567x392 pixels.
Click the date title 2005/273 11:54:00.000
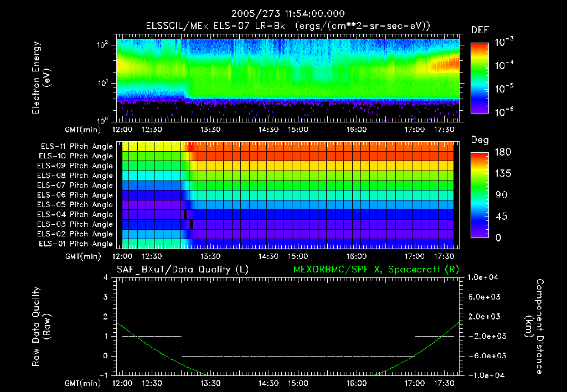[288, 14]
